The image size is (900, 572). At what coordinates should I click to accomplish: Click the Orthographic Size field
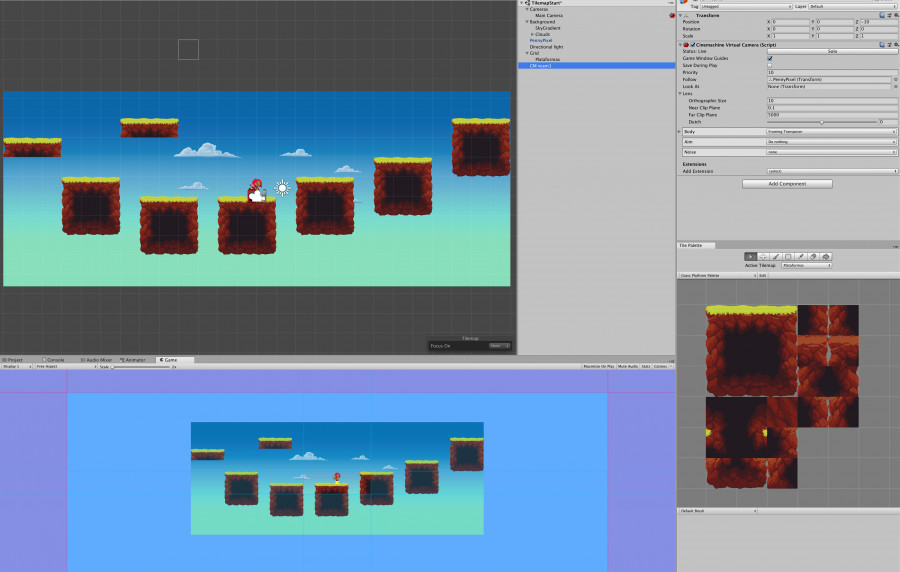point(832,101)
